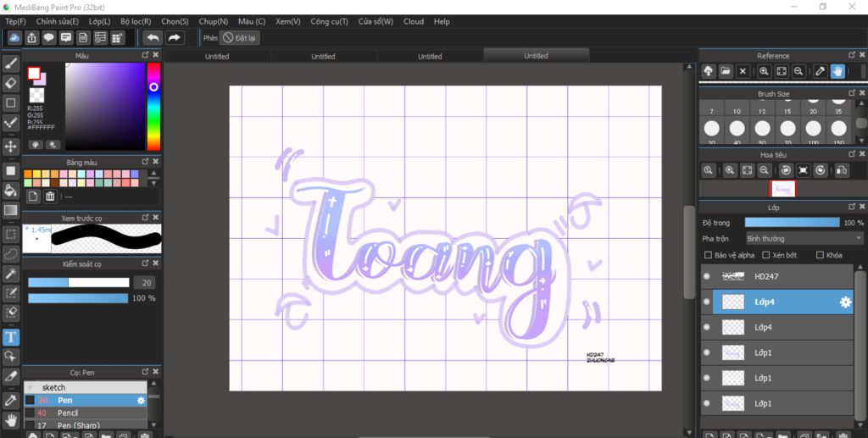Switch to the first Untitled tab
This screenshot has width=868, height=438.
217,57
